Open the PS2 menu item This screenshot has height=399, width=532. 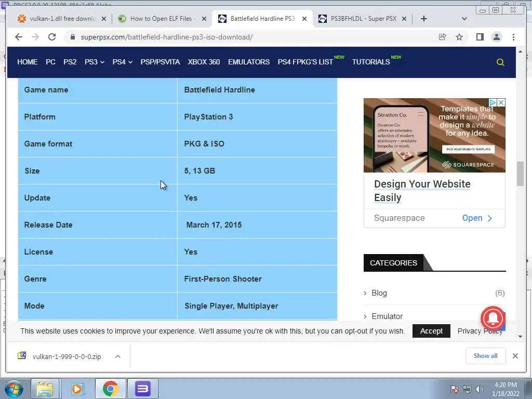click(70, 62)
